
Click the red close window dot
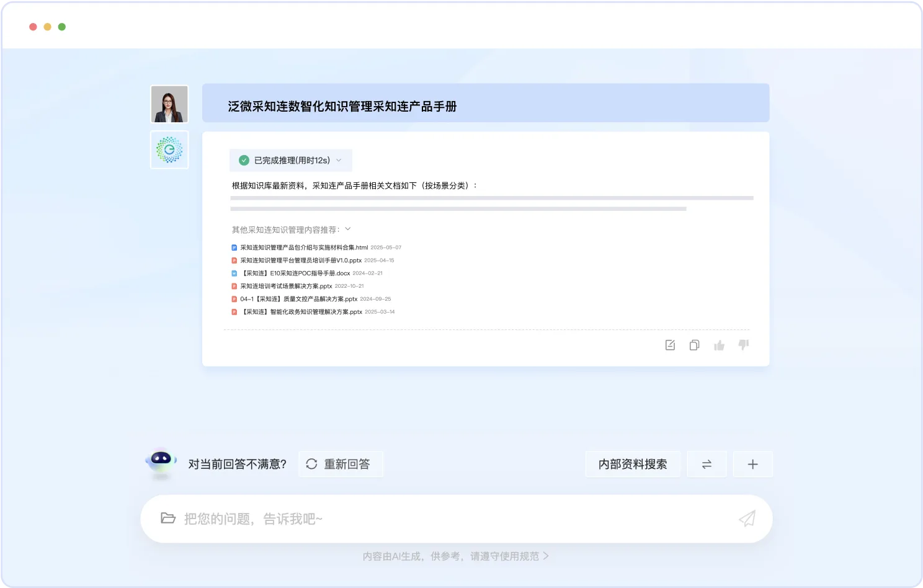[33, 27]
